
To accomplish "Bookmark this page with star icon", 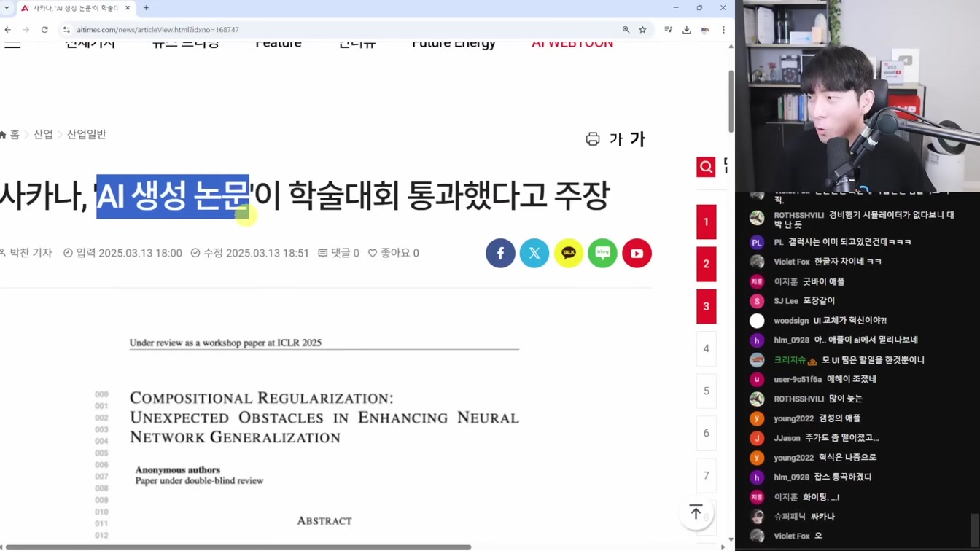I will pyautogui.click(x=642, y=30).
